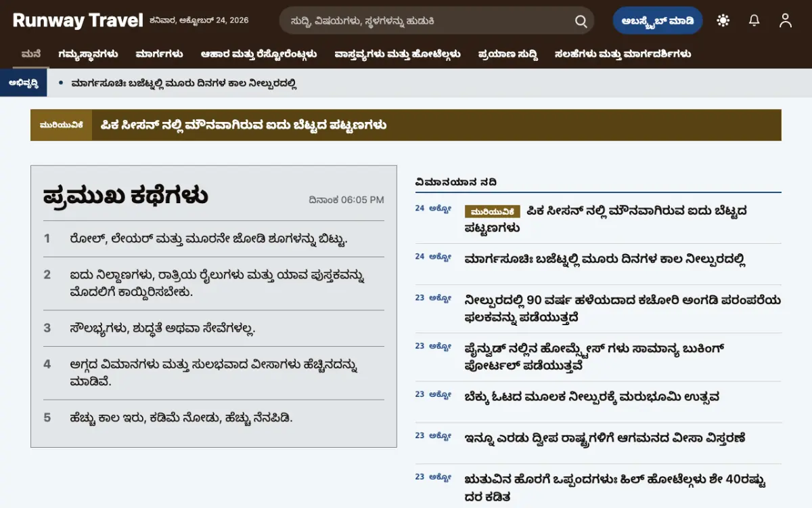Image resolution: width=812 pixels, height=508 pixels.
Task: Open top story 4 about ಅಗ್ಗದ ವಿಮಾನಗಳು
Action: pos(214,373)
